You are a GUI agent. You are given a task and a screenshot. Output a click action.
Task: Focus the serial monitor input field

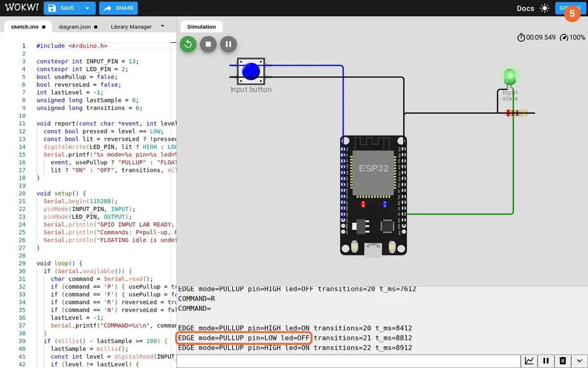tap(348, 361)
